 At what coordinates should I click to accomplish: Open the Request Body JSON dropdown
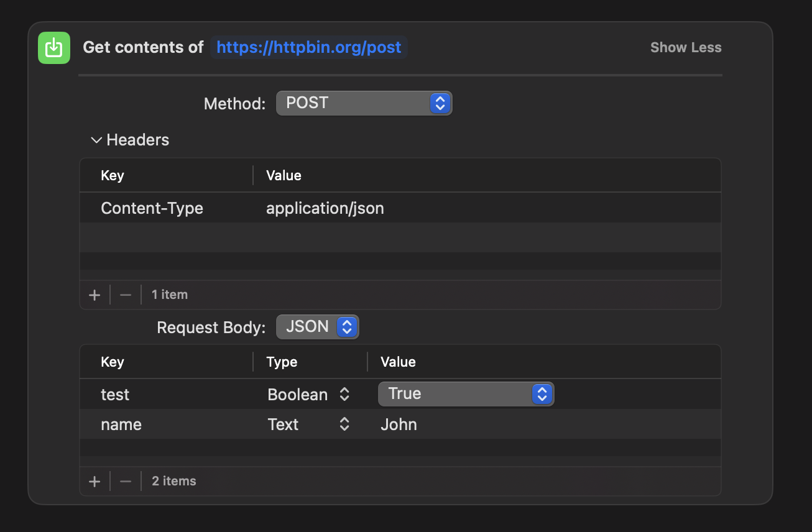(317, 327)
